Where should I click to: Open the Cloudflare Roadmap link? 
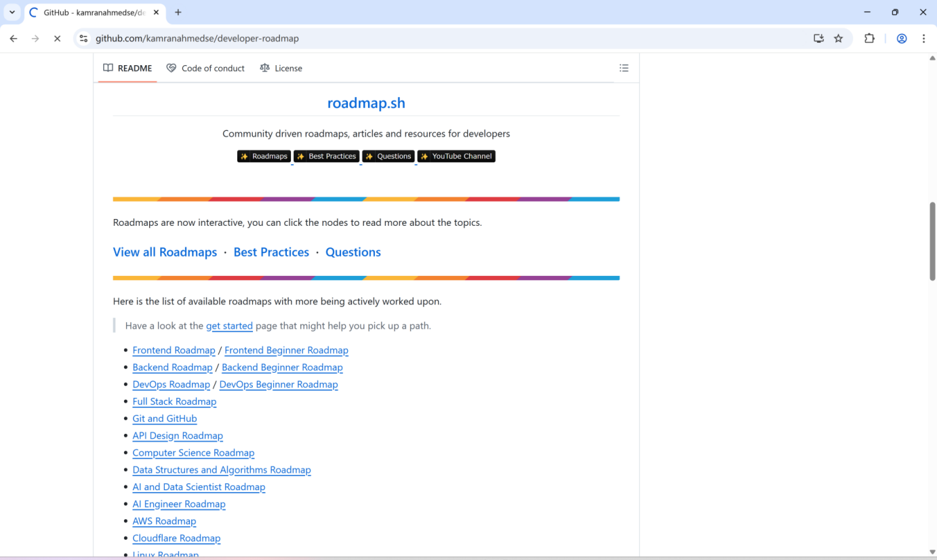point(176,538)
